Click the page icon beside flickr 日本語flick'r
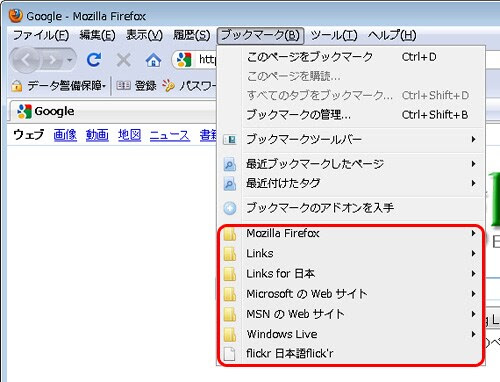This screenshot has height=382, width=500. [229, 354]
